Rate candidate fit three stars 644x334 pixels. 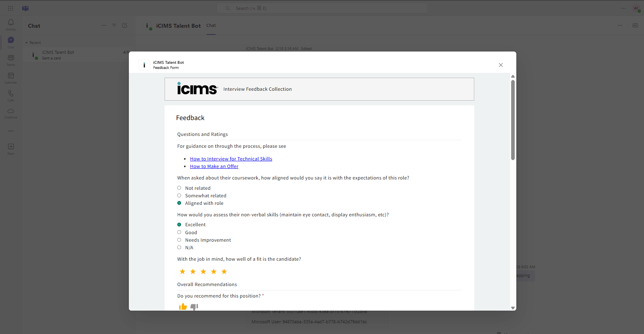tap(203, 271)
